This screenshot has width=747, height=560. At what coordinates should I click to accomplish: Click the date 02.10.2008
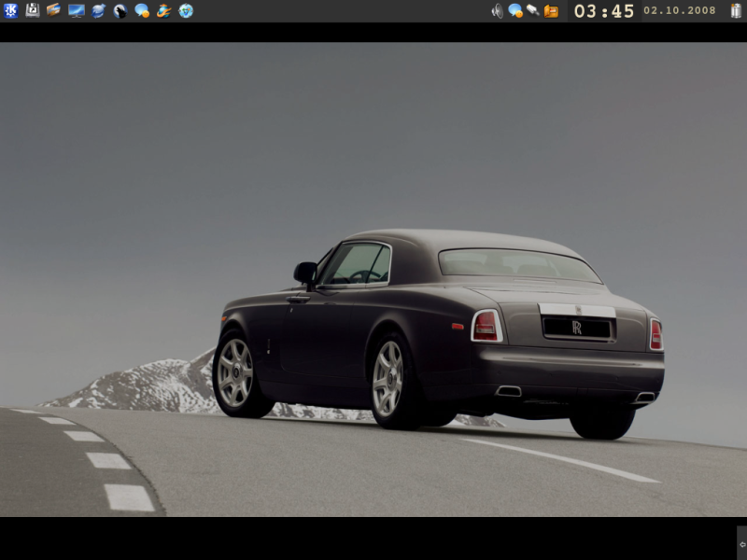pyautogui.click(x=680, y=10)
